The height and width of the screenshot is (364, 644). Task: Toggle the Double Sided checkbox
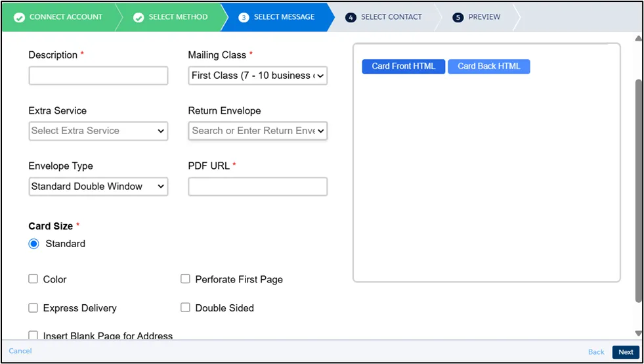(185, 307)
